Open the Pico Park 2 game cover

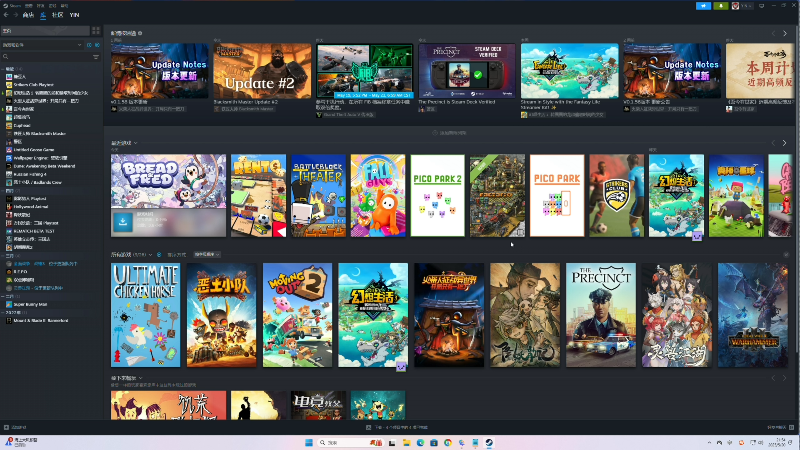point(438,196)
